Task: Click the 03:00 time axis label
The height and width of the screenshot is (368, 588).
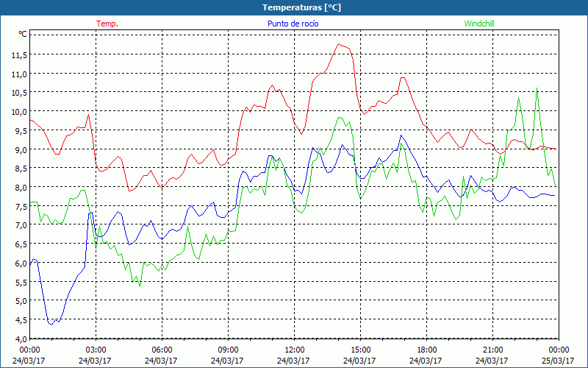Action: pos(96,350)
